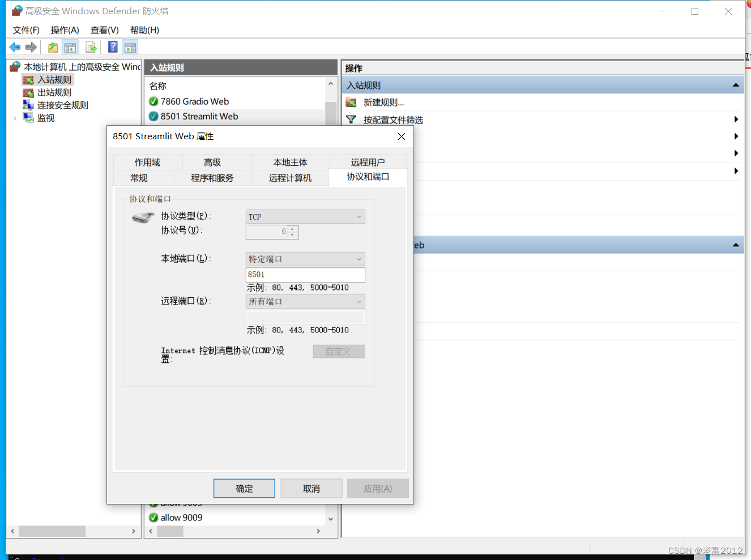The height and width of the screenshot is (560, 751).
Task: Click the firewall app icon in title bar
Action: pos(17,11)
